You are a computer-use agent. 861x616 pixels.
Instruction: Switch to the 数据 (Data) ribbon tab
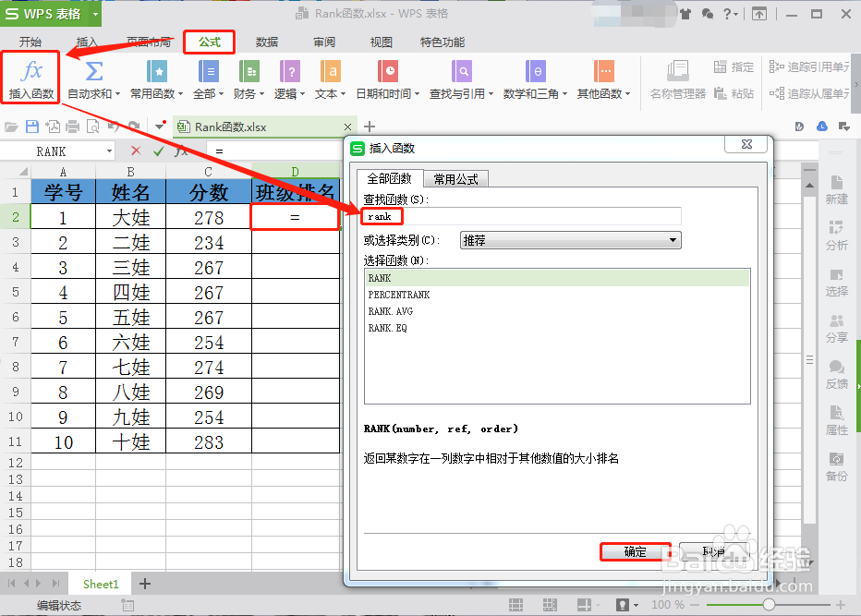(267, 42)
